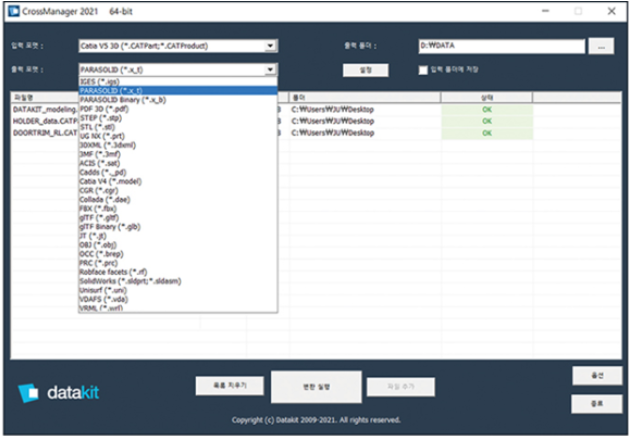Click the OK status of DOORTRIM_RL row
The height and width of the screenshot is (436, 629).
pos(487,133)
